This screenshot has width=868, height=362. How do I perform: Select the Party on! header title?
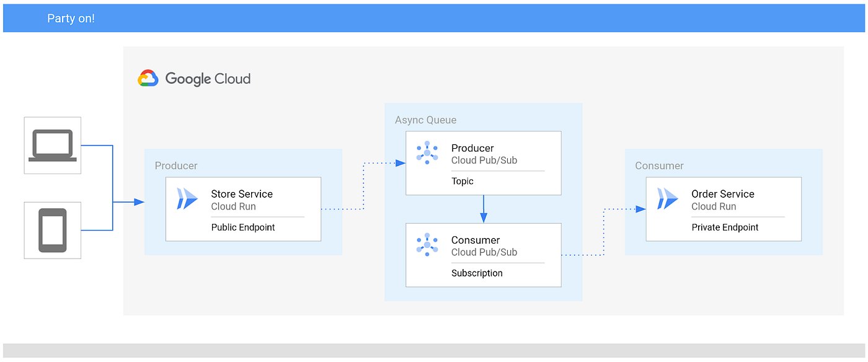click(x=71, y=19)
